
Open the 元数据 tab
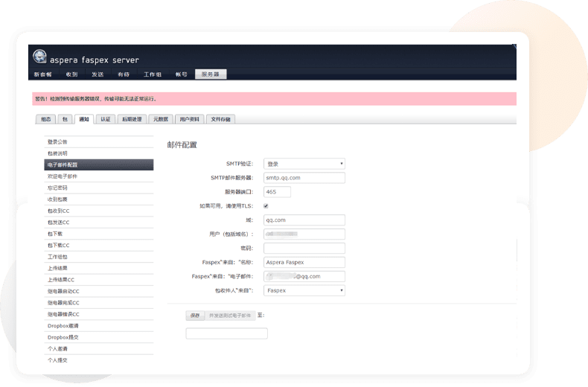[160, 119]
